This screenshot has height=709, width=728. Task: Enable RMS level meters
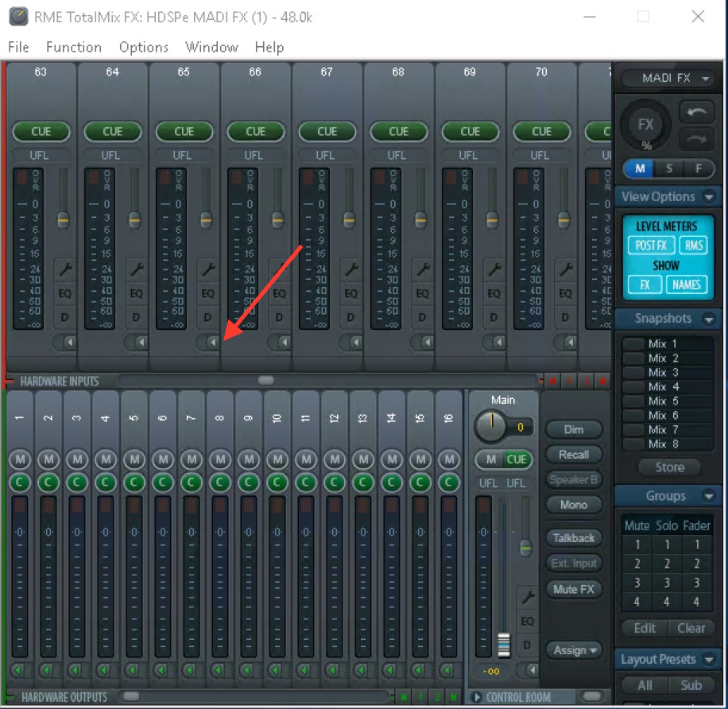click(694, 246)
